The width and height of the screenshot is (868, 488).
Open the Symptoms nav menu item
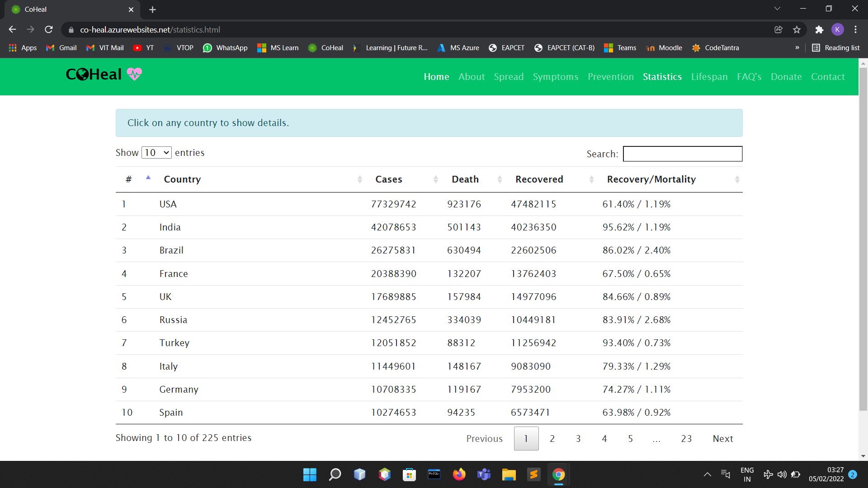555,77
